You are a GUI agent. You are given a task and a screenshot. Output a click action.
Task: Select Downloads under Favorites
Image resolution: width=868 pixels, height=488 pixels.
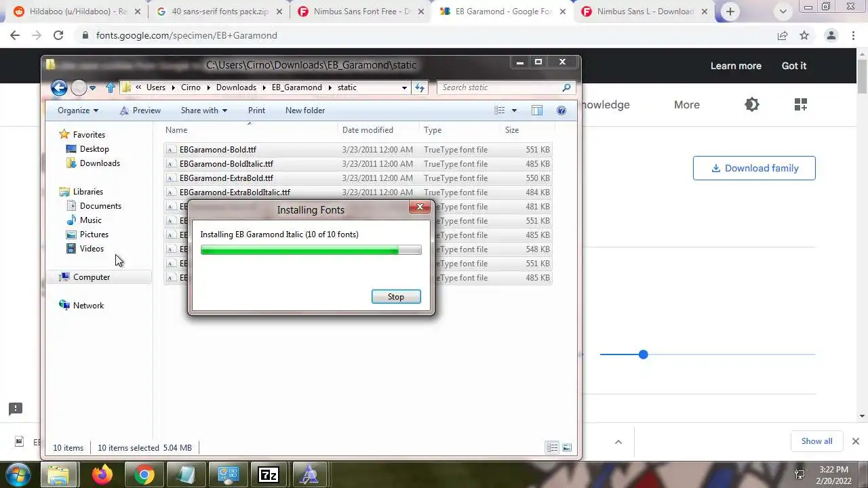pyautogui.click(x=100, y=163)
